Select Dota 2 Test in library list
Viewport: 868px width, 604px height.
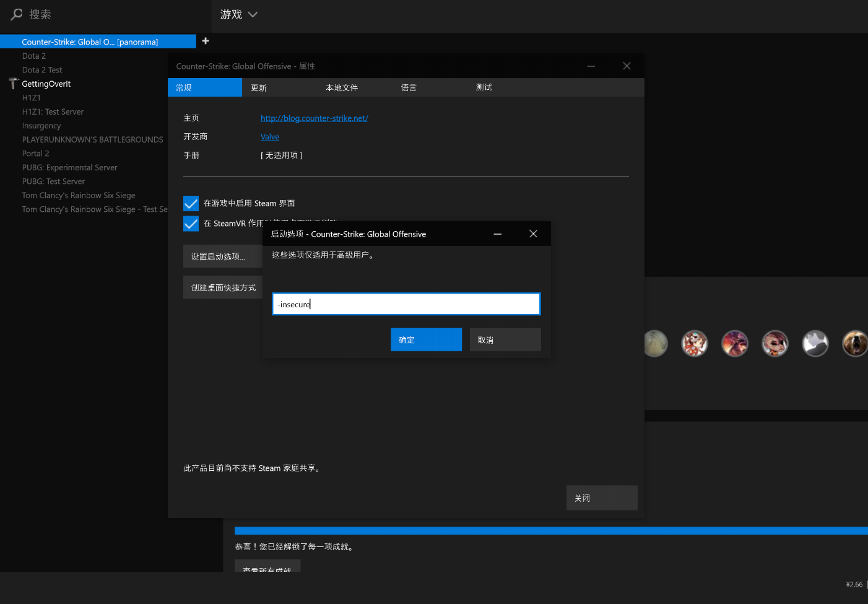point(42,70)
